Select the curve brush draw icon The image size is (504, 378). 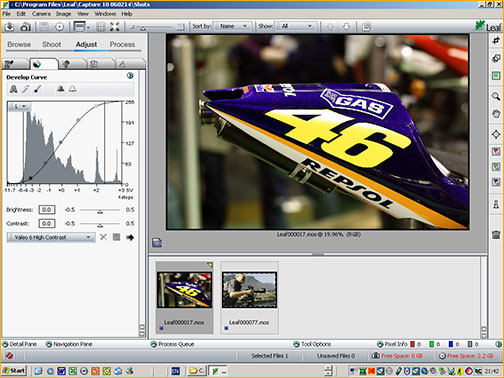pyautogui.click(x=38, y=89)
